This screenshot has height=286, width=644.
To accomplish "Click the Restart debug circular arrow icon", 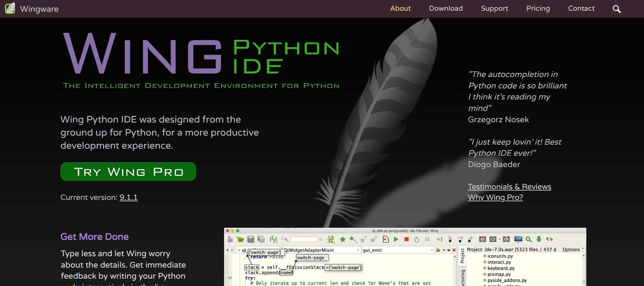I will (x=417, y=239).
